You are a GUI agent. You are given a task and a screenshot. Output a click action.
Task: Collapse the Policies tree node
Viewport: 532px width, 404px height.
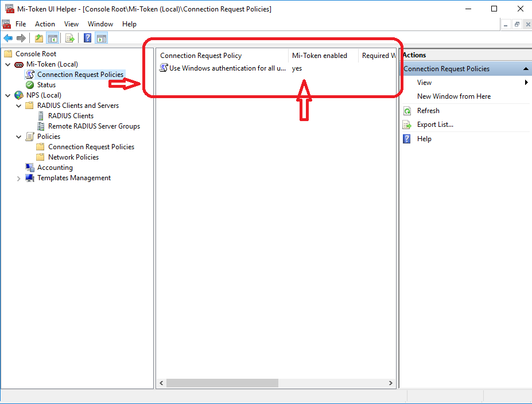point(19,137)
